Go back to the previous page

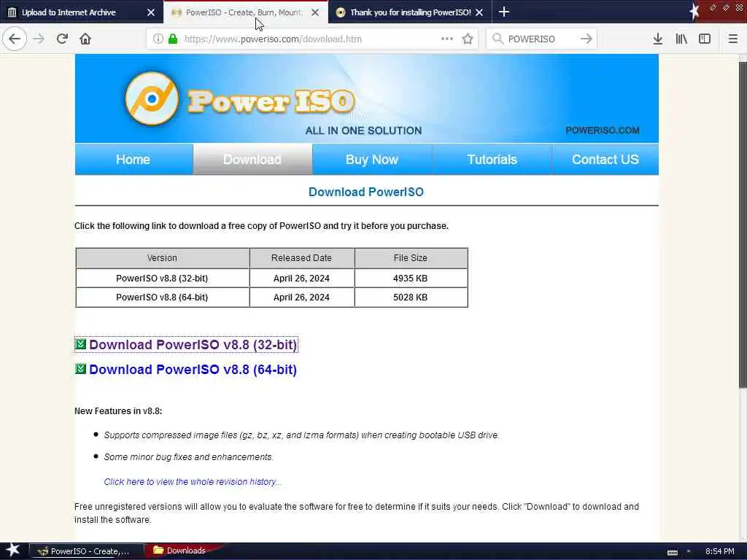[x=15, y=39]
